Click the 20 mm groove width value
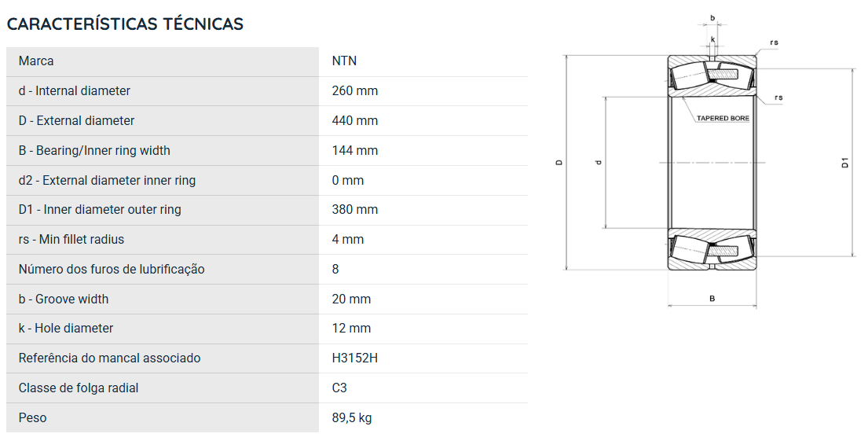Image resolution: width=868 pixels, height=441 pixels. tap(351, 300)
